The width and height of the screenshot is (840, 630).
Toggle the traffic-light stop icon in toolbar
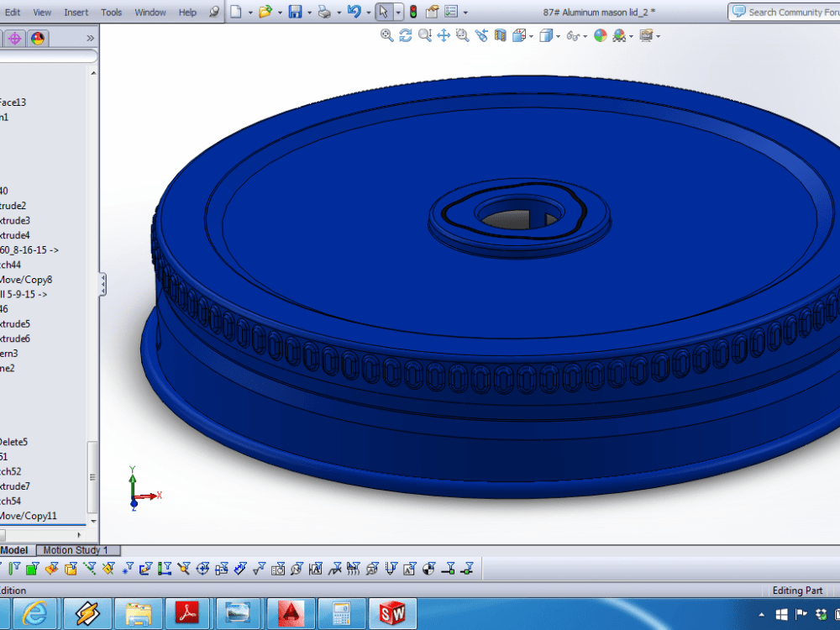(415, 12)
